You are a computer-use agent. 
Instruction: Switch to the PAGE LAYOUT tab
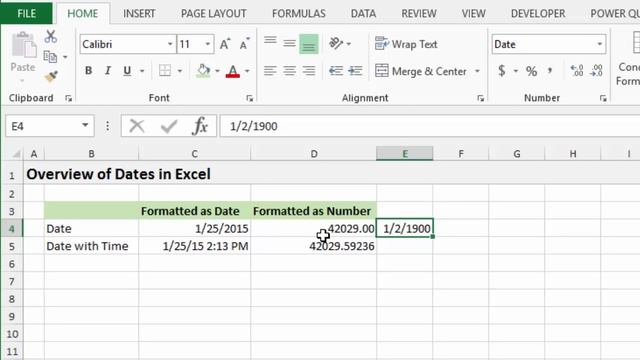point(213,13)
